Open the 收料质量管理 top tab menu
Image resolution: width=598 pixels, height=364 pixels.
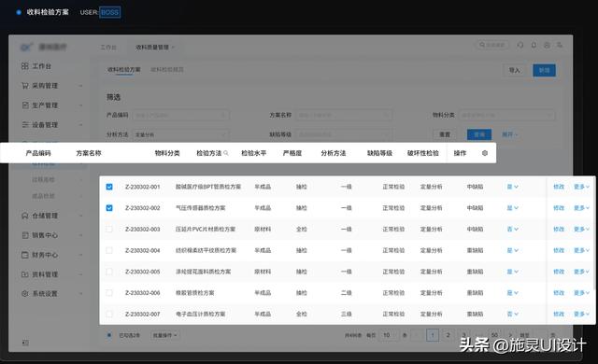155,48
